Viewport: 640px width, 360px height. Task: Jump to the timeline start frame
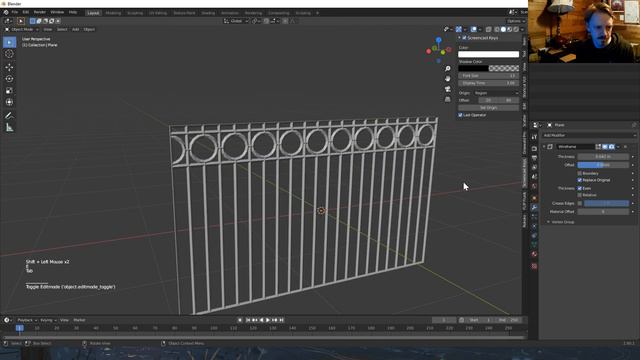pyautogui.click(x=248, y=320)
